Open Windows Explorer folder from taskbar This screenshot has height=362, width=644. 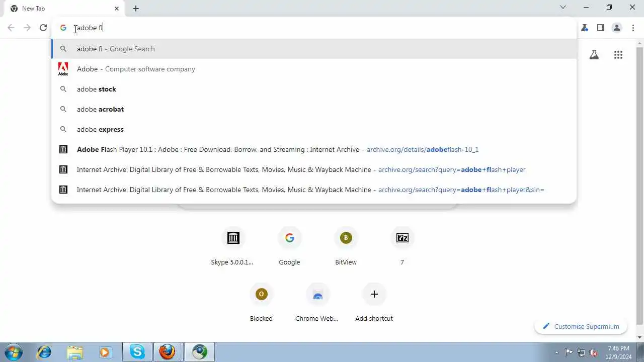pos(74,352)
